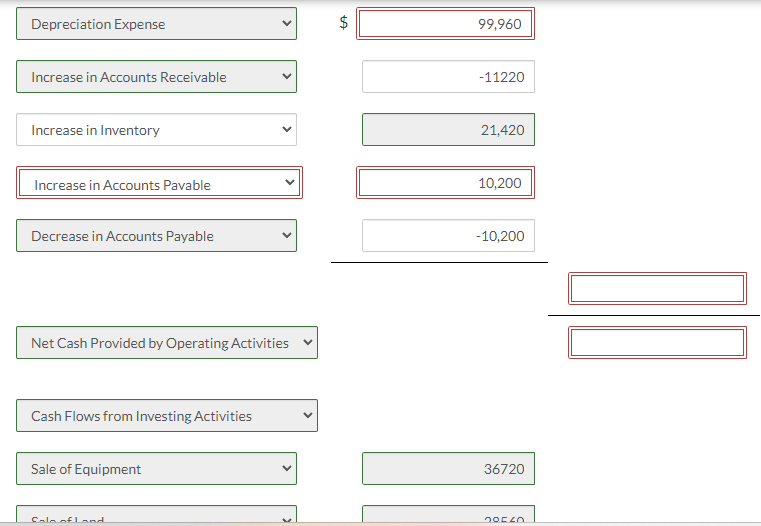The width and height of the screenshot is (761, 526).
Task: Open the Depreciation Expense dropdown
Action: tap(156, 23)
